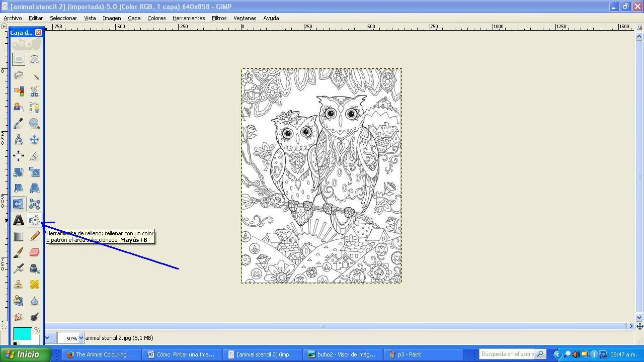Click the horizontal scrollbar right arrow

[x=631, y=326]
